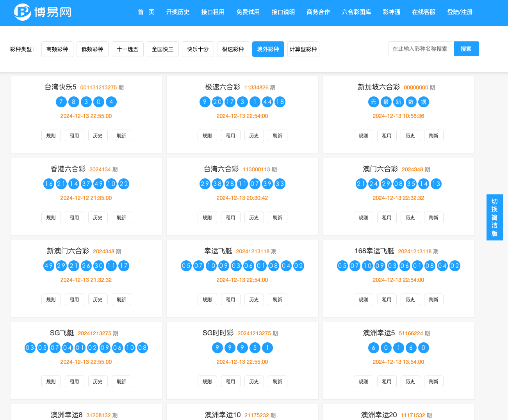The width and height of the screenshot is (508, 420).
Task: Select the 高频彩种 category filter
Action: (x=57, y=49)
